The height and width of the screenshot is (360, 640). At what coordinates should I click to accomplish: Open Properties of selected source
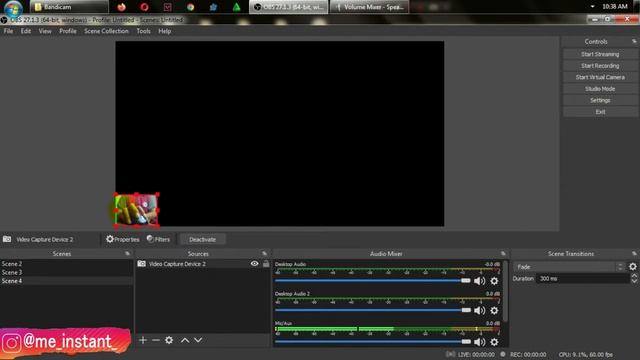(123, 239)
